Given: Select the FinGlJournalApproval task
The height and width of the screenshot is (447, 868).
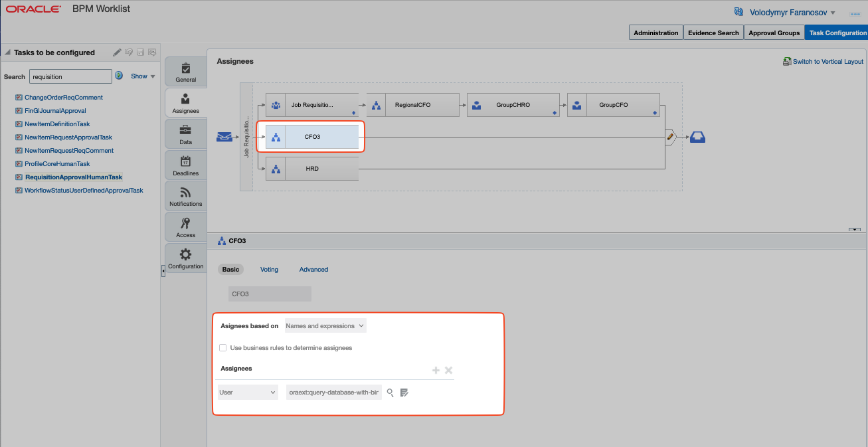Looking at the screenshot, I should pyautogui.click(x=55, y=111).
